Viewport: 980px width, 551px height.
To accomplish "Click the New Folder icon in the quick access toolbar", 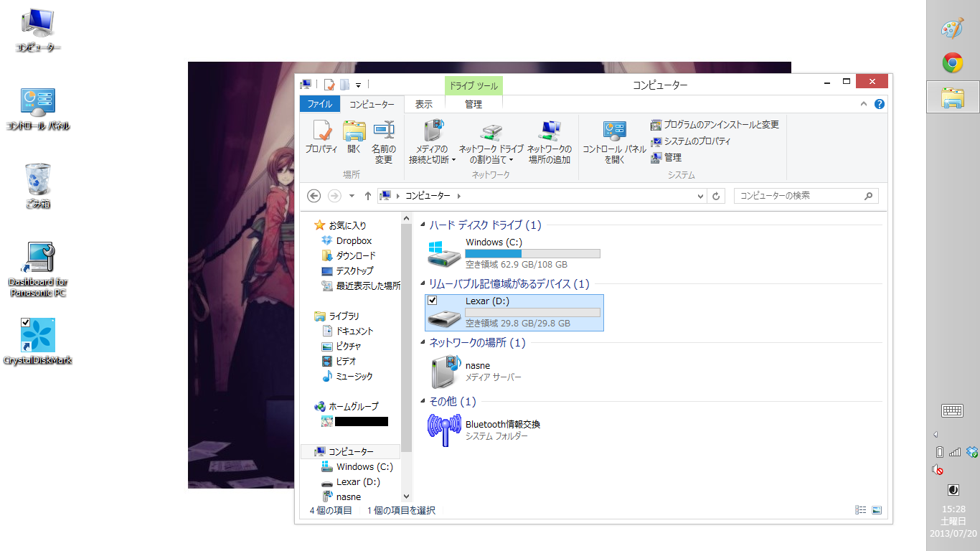I will (x=344, y=85).
